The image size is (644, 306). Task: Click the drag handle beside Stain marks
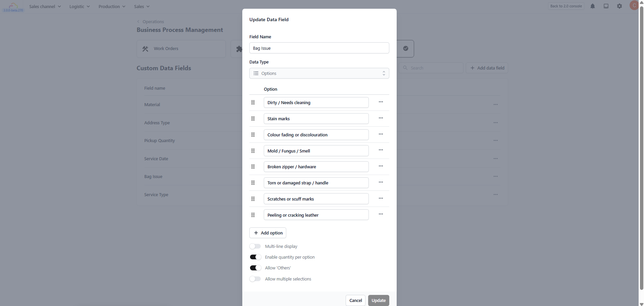click(253, 119)
